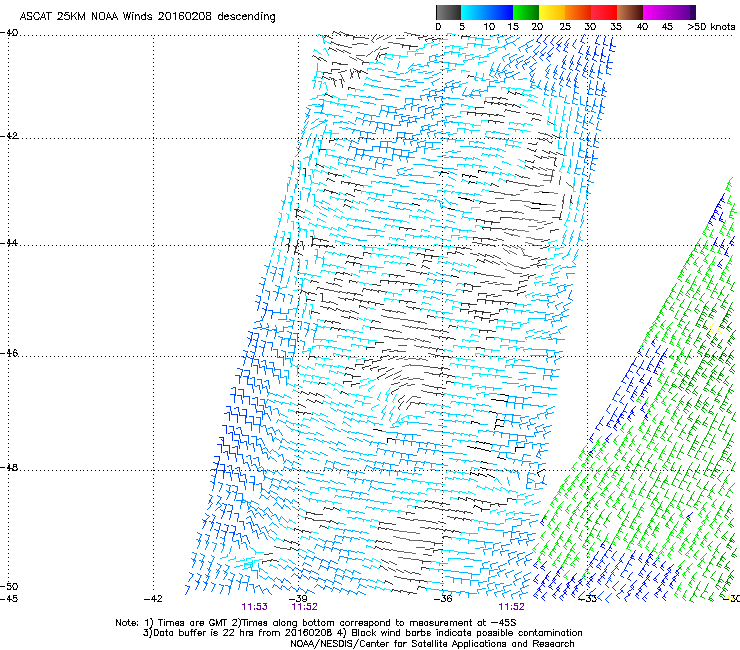The image size is (740, 650).
Task: Click the chart title "ASCAT 25KM NOAA Winds 20160208 descending"
Action: [x=147, y=17]
